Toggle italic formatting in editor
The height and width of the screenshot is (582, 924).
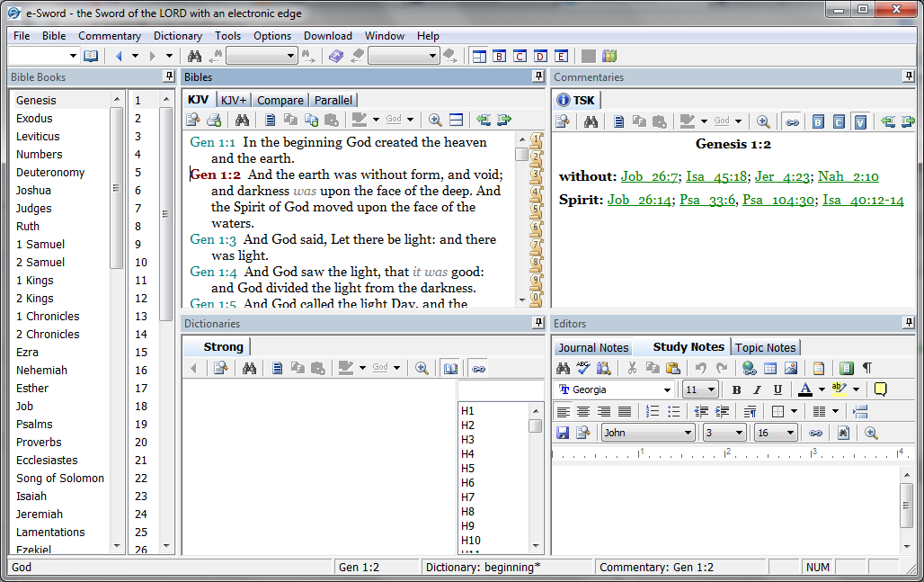(757, 389)
